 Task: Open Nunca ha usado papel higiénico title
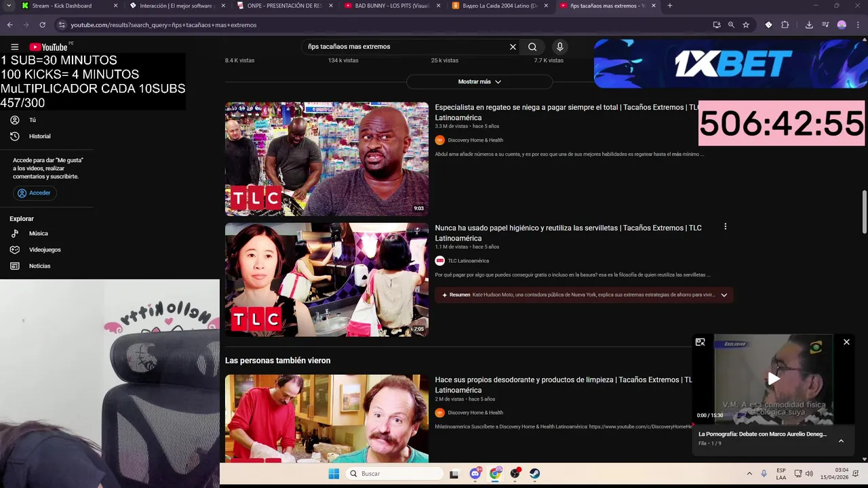point(568,233)
